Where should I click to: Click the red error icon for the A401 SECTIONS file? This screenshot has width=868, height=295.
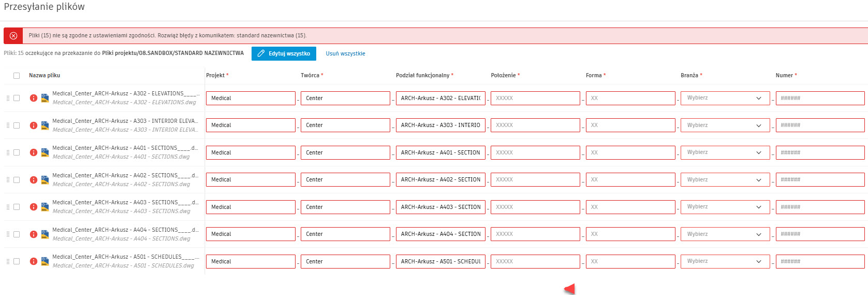pos(34,152)
